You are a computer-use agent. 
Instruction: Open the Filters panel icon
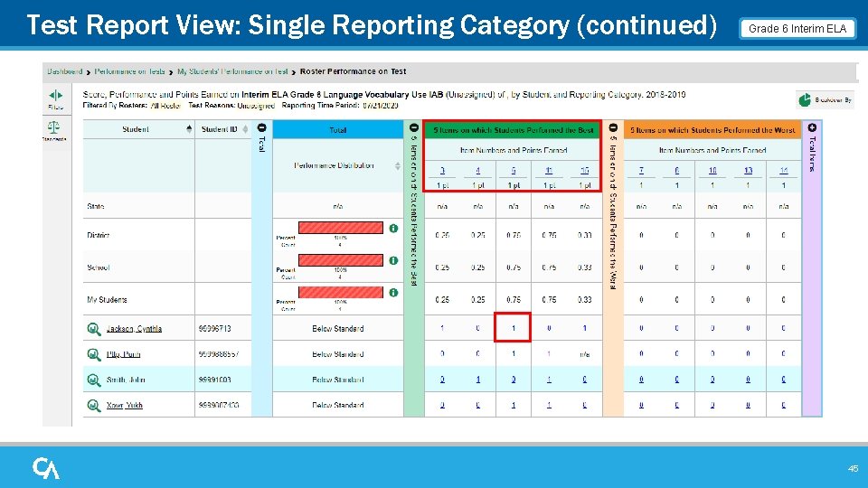coord(56,95)
